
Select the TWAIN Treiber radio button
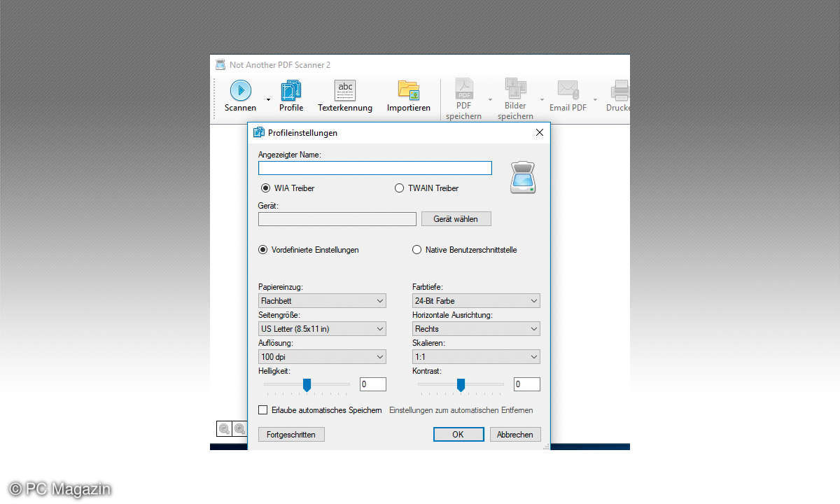tap(400, 188)
